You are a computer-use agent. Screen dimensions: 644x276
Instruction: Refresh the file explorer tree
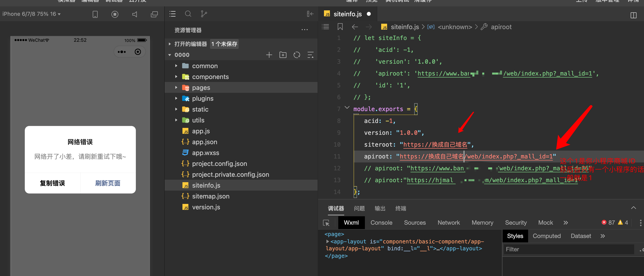[297, 55]
